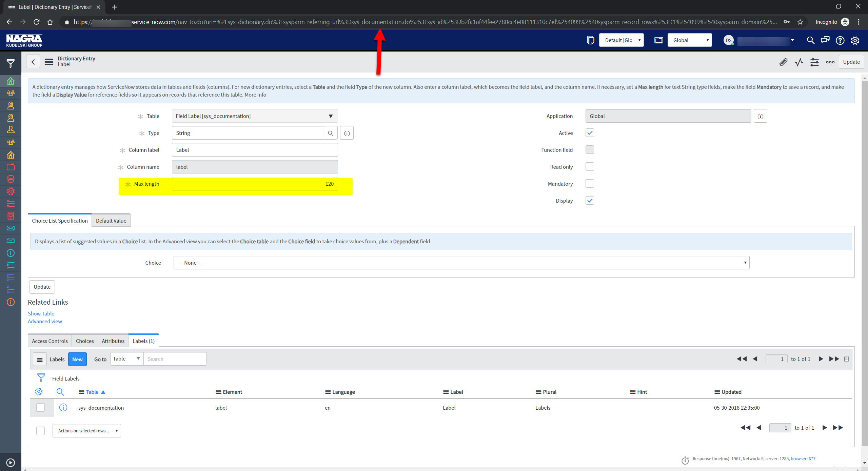Click New button in Labels list
Image resolution: width=868 pixels, height=471 pixels.
[x=77, y=359]
